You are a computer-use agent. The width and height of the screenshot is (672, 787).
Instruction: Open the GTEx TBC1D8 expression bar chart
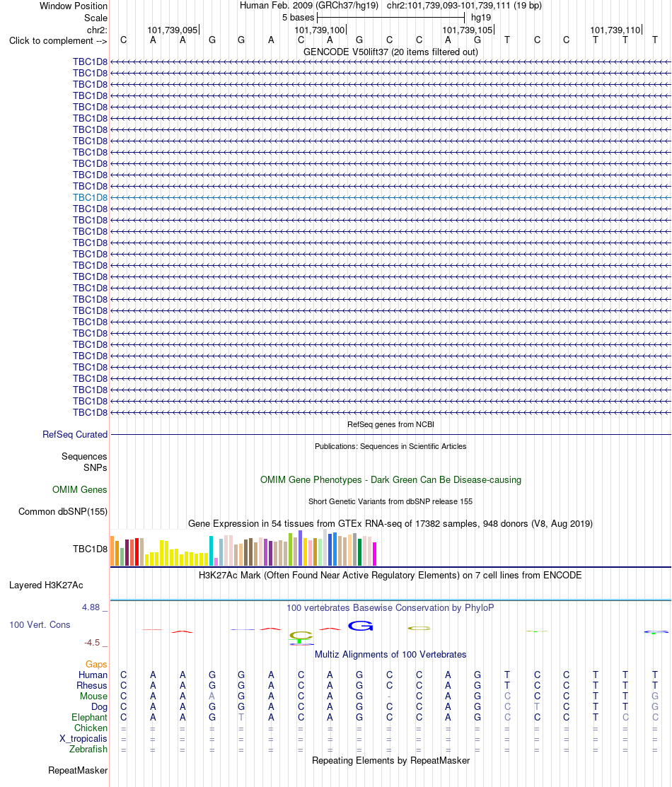(243, 547)
